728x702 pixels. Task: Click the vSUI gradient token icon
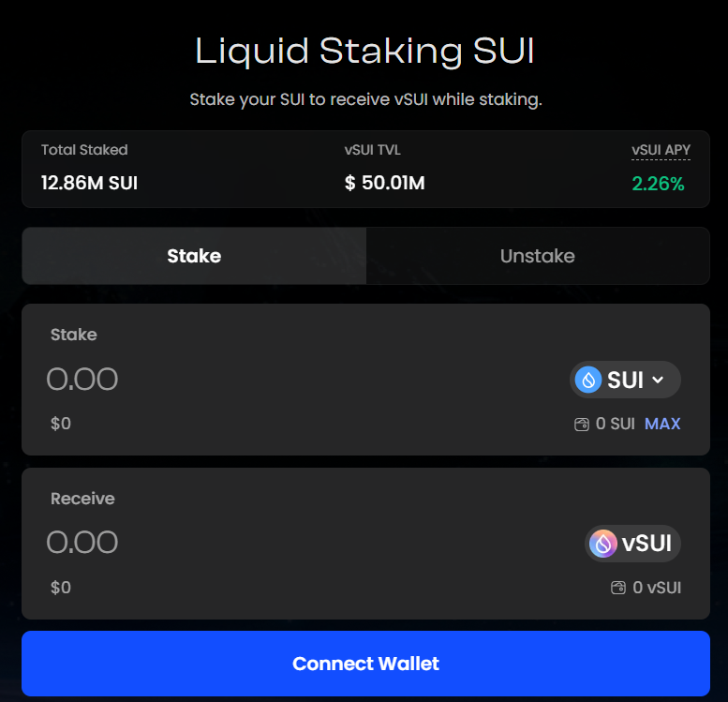coord(603,544)
